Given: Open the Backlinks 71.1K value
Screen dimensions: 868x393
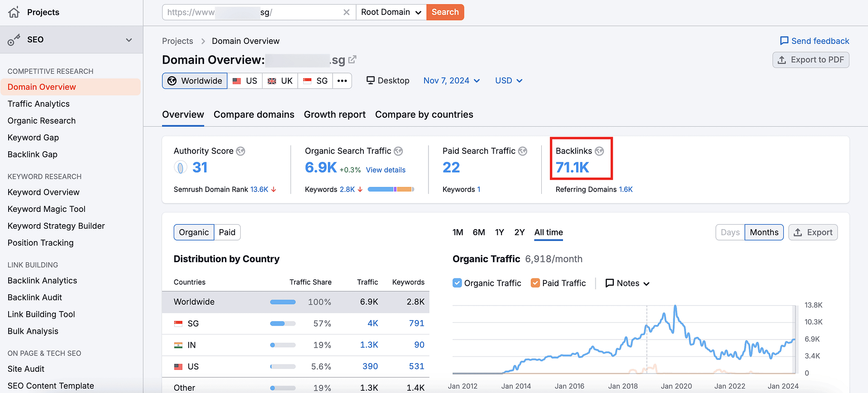Looking at the screenshot, I should coord(572,168).
